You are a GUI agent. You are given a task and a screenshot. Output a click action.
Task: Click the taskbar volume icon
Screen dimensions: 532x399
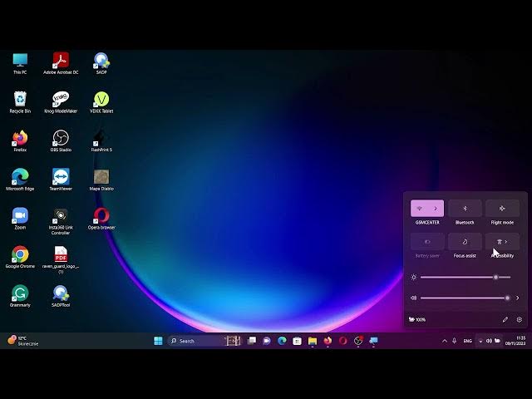tap(489, 341)
